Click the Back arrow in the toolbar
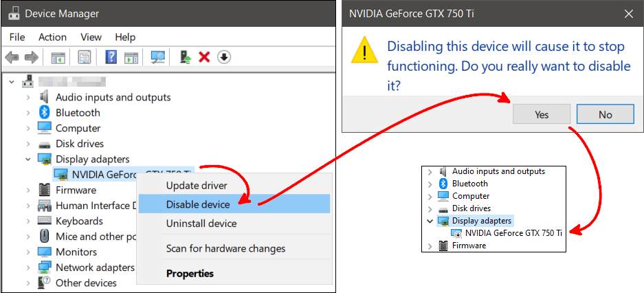Viewport: 644px width, 293px height. tap(12, 57)
